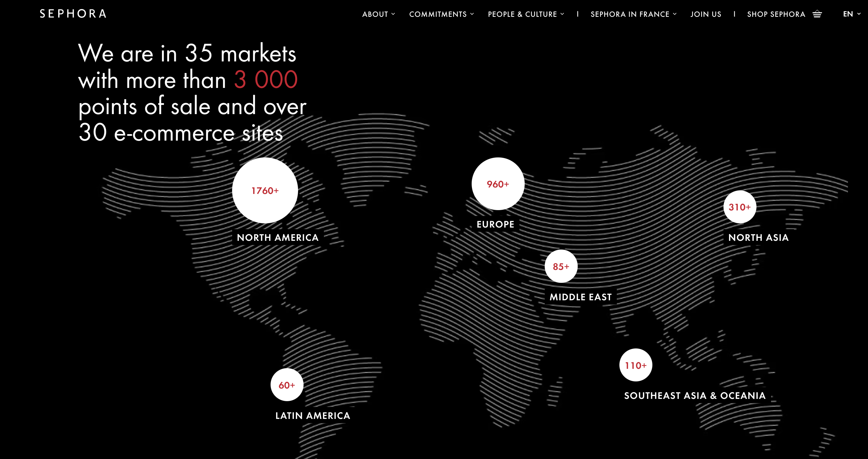Click the Latin America label
The width and height of the screenshot is (868, 459).
313,416
